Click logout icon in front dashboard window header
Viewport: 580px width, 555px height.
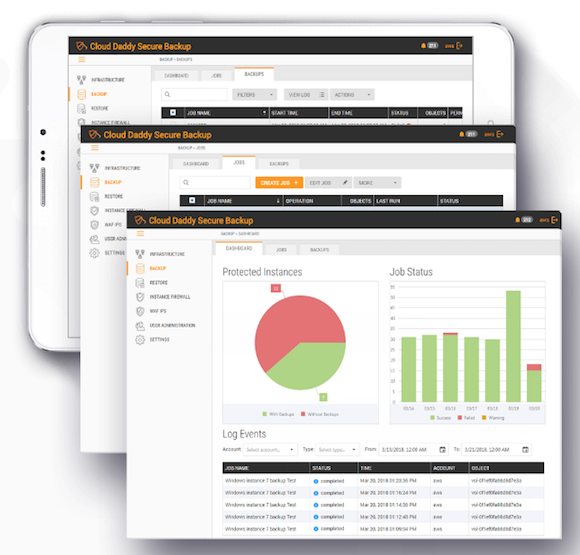click(x=554, y=220)
